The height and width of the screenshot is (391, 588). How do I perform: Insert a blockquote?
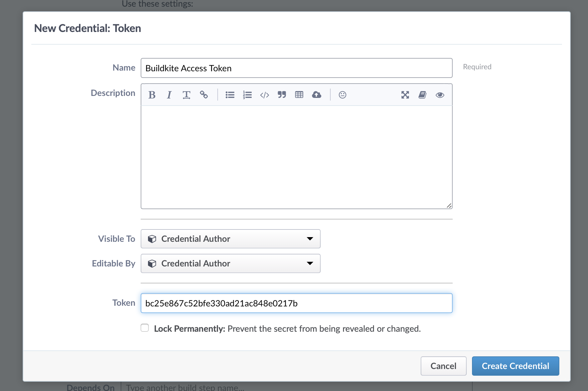(282, 95)
